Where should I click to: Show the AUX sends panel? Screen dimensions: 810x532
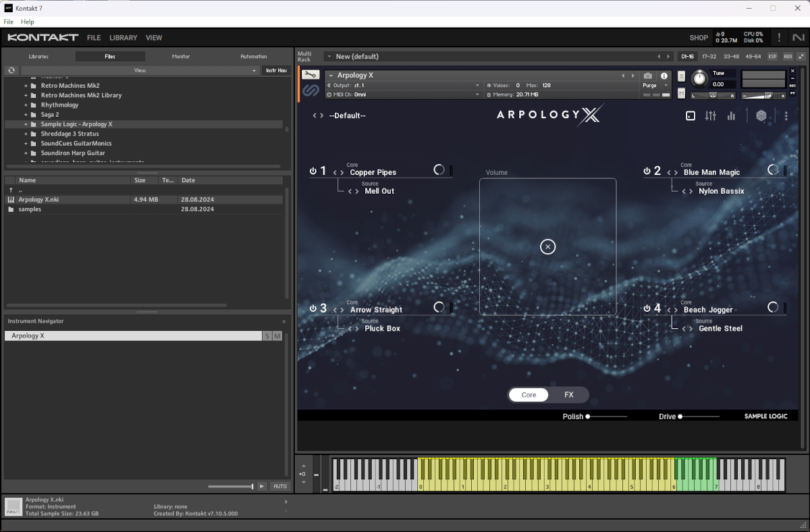coord(788,57)
